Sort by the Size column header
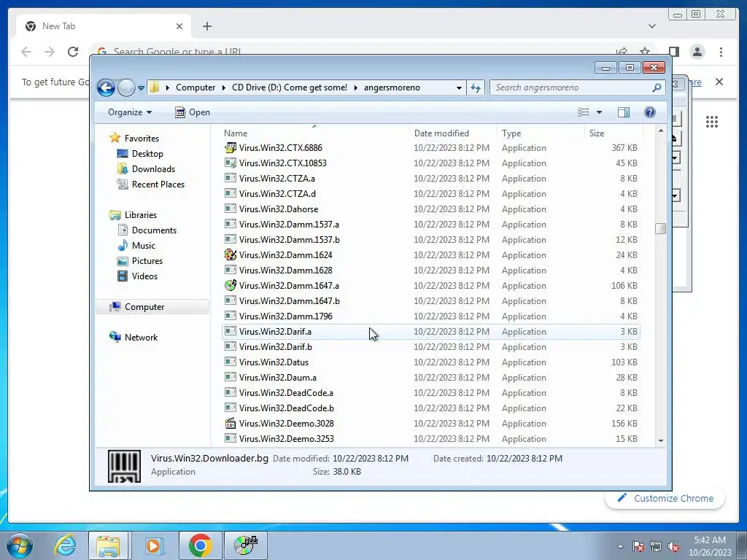The height and width of the screenshot is (560, 747). [x=614, y=133]
